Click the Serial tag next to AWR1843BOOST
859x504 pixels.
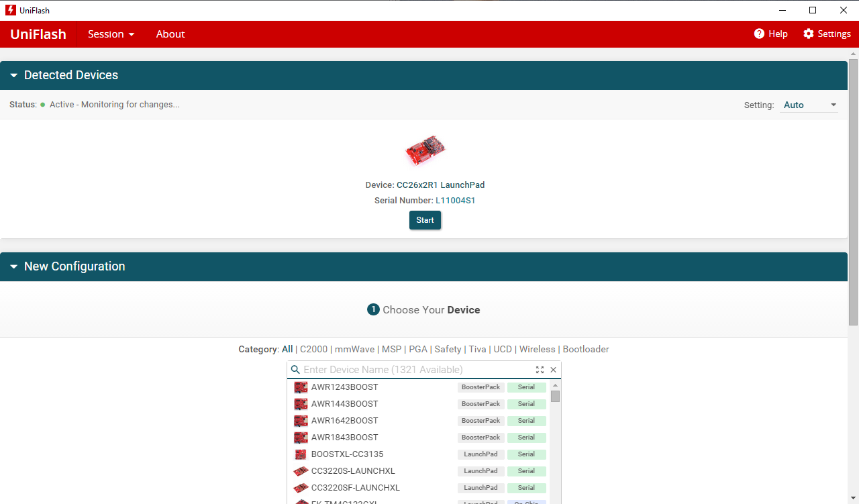pyautogui.click(x=527, y=438)
